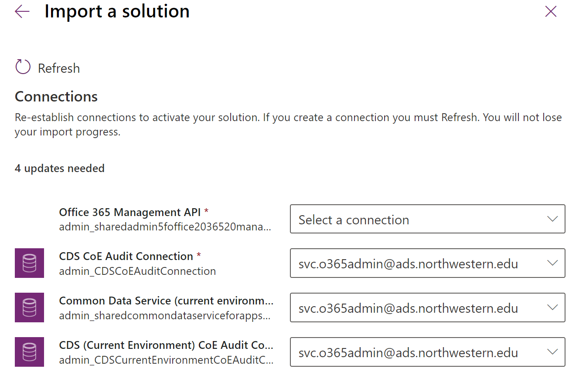Screen dimensions: 579x392
Task: Open the Office 365 Management API connection dropdown
Action: click(x=427, y=219)
